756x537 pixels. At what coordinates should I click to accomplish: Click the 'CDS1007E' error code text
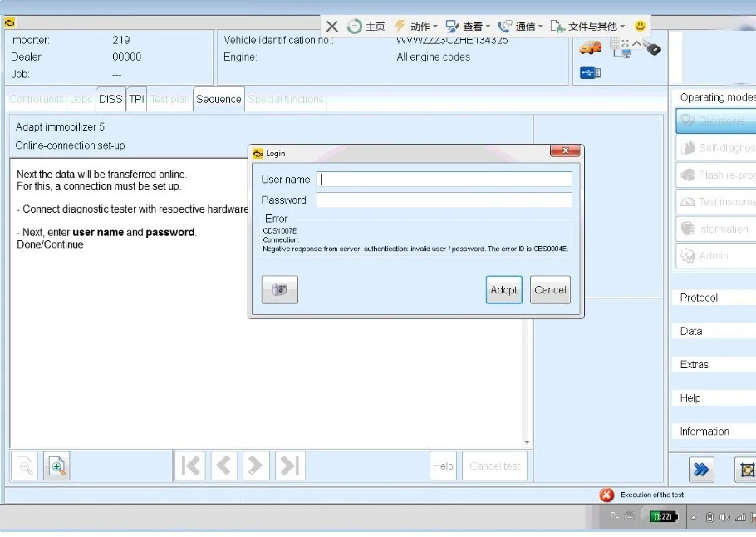click(x=280, y=230)
